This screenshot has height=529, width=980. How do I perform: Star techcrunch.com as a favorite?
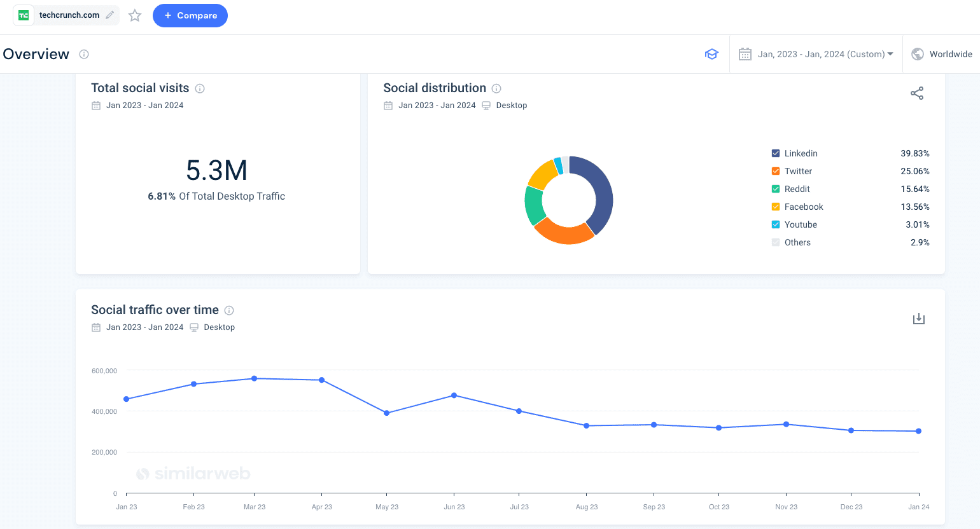pyautogui.click(x=135, y=15)
